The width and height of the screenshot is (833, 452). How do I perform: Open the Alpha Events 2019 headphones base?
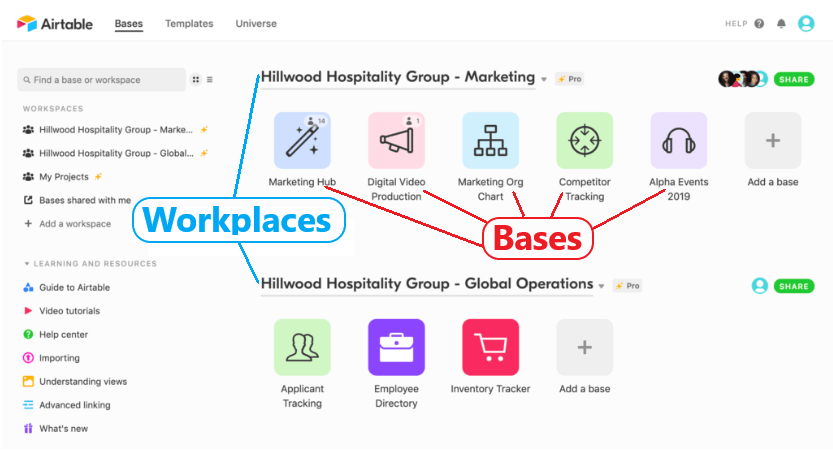(678, 140)
